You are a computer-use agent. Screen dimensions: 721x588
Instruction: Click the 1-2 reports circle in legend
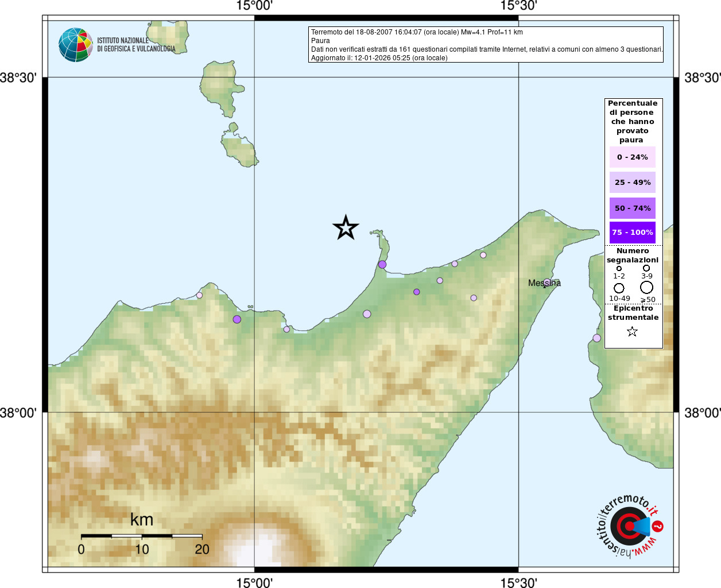click(619, 268)
